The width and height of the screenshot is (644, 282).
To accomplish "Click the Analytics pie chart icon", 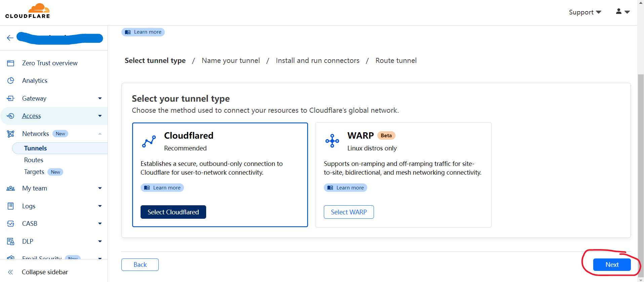I will coord(11,81).
